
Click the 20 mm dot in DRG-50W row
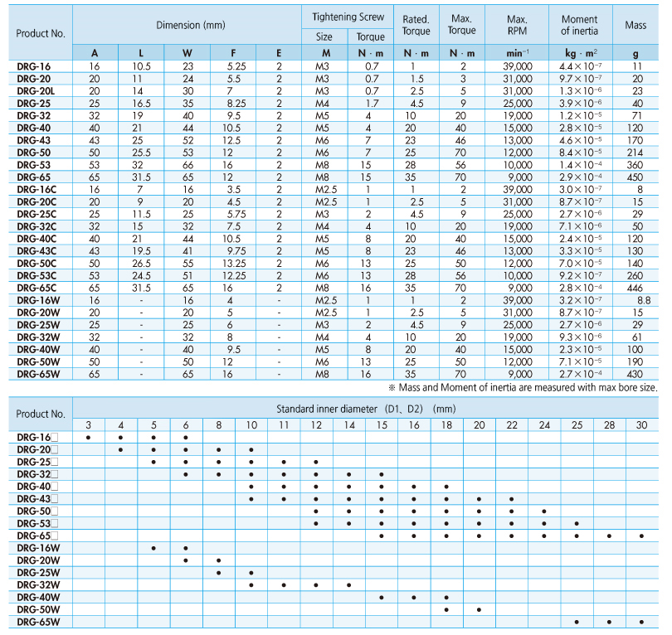(x=480, y=610)
